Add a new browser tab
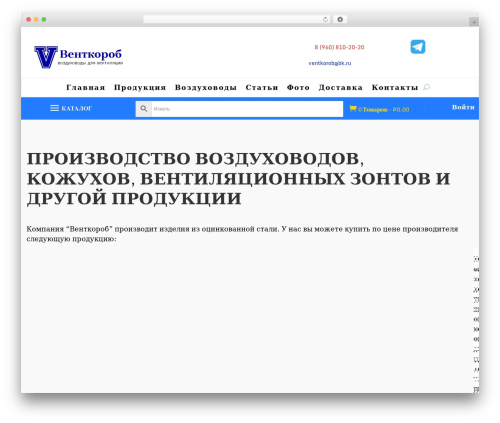This screenshot has width=500, height=423. pos(474,22)
